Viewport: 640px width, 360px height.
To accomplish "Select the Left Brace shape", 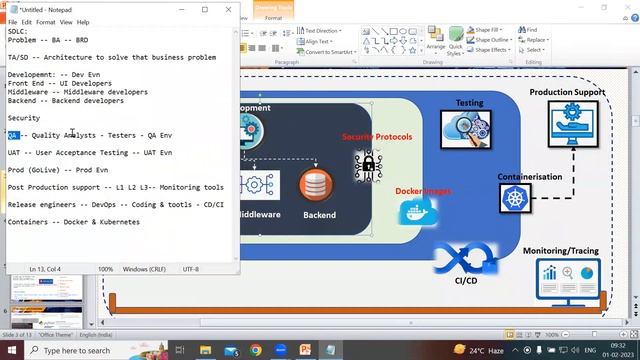I will pyautogui.click(x=393, y=50).
